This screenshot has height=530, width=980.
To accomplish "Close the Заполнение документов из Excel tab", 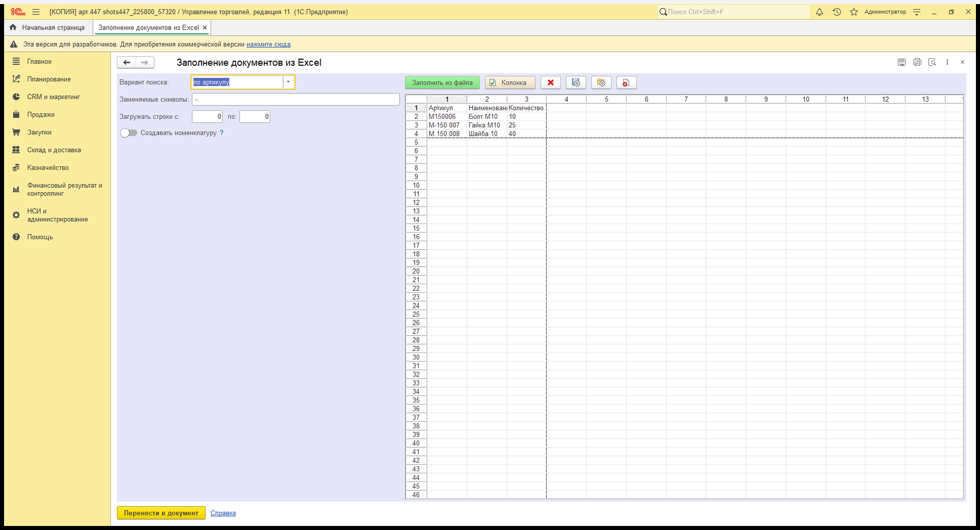I will coord(205,28).
